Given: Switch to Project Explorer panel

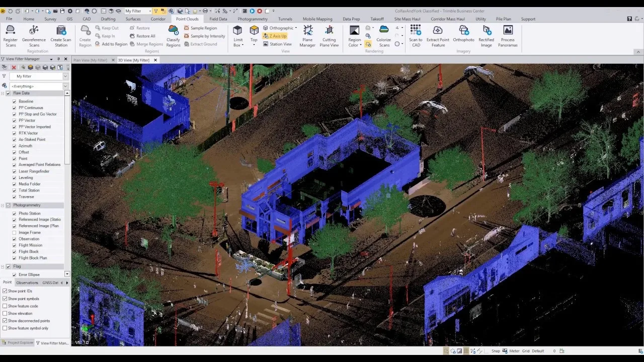Looking at the screenshot, I should click(x=18, y=343).
